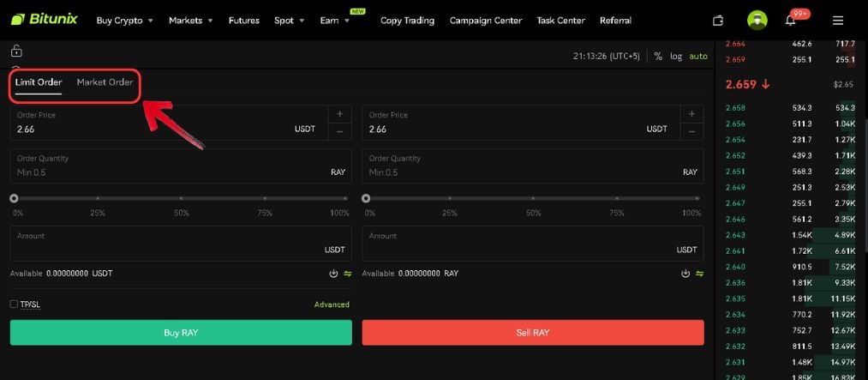The height and width of the screenshot is (380, 868).
Task: Select bid price 2.631 in order book
Action: coord(735,362)
